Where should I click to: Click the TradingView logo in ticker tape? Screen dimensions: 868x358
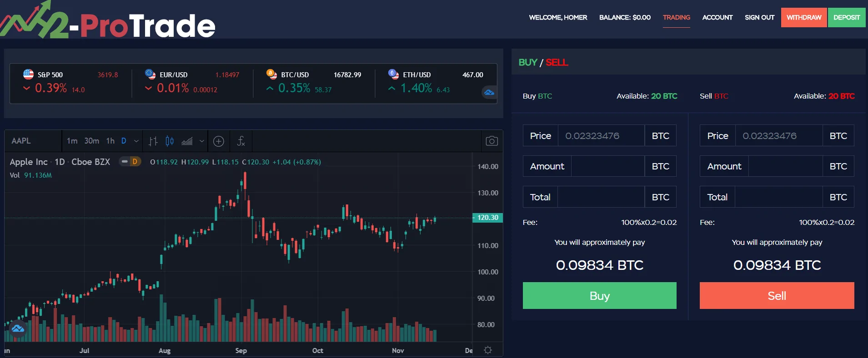click(489, 93)
